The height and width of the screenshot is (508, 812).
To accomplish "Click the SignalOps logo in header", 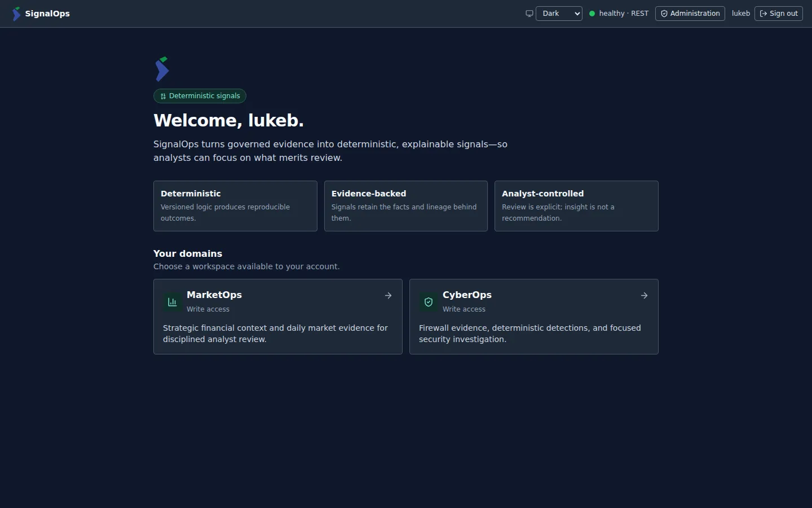I will [x=16, y=14].
